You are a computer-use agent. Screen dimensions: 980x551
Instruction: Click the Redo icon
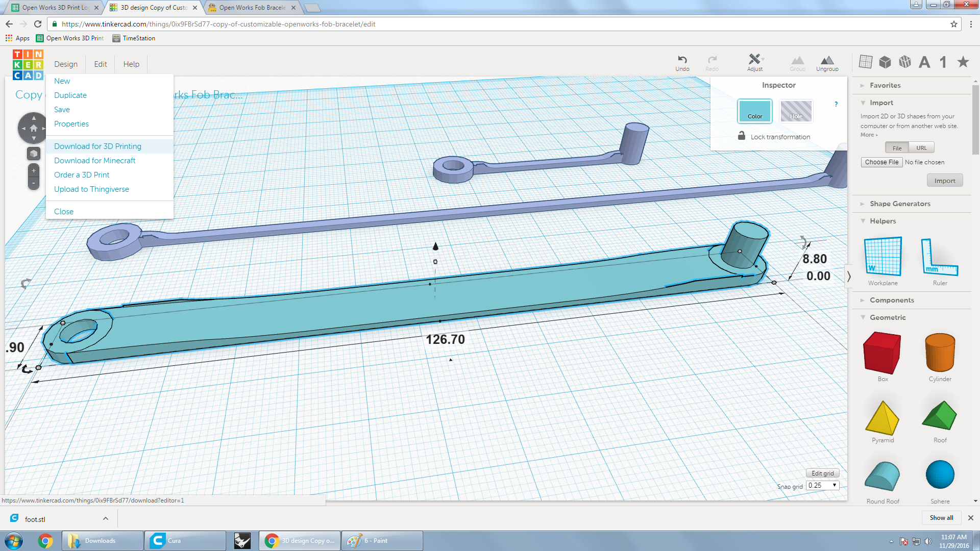point(712,63)
